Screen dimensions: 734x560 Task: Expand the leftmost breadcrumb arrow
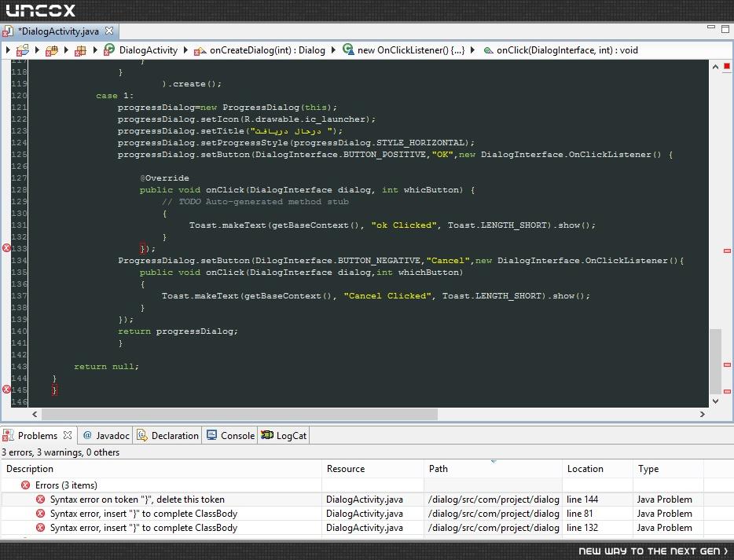coord(8,49)
